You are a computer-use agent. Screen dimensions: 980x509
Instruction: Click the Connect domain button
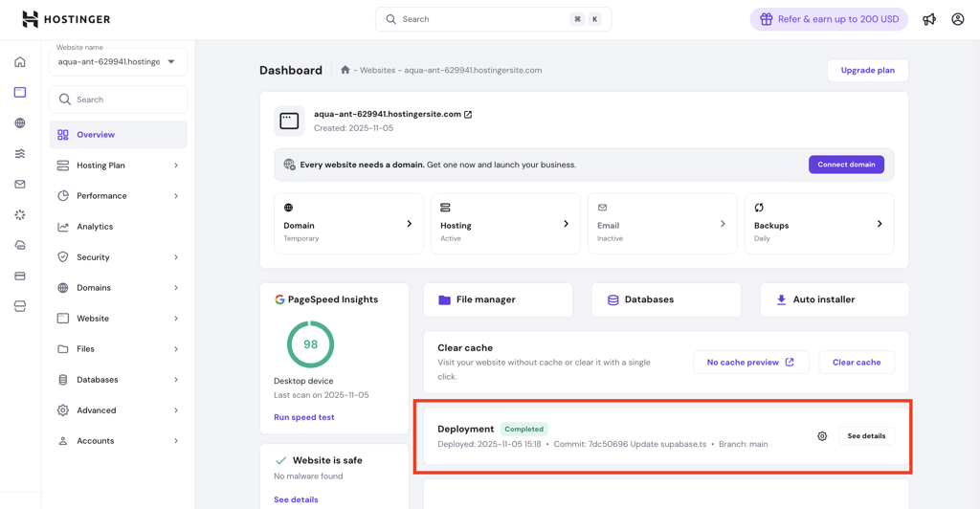846,165
